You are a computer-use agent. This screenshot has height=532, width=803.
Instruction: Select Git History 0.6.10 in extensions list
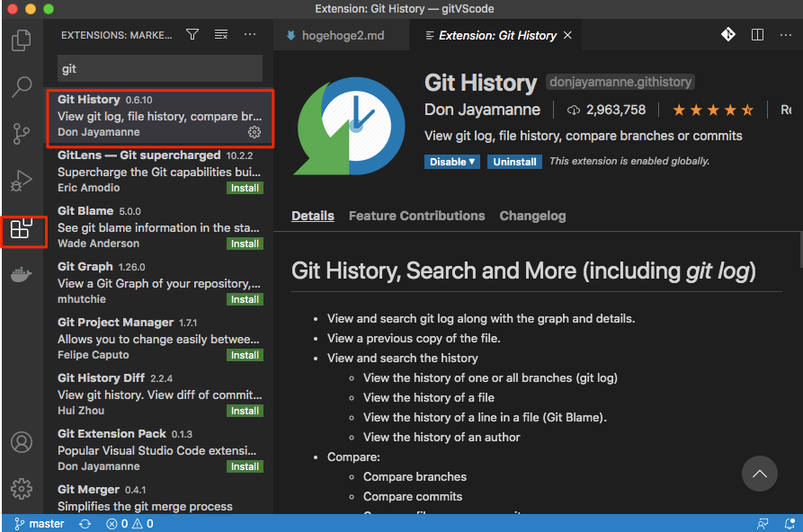pos(160,117)
